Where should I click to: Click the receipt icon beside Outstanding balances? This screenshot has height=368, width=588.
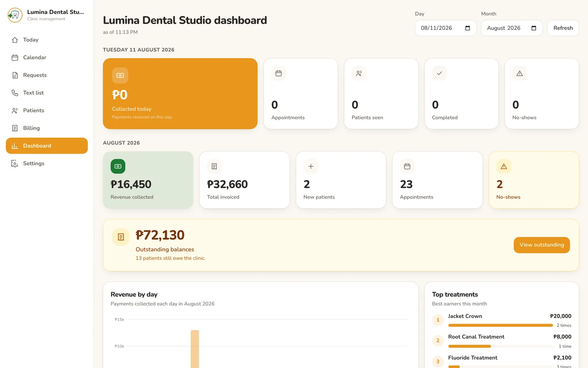(121, 237)
